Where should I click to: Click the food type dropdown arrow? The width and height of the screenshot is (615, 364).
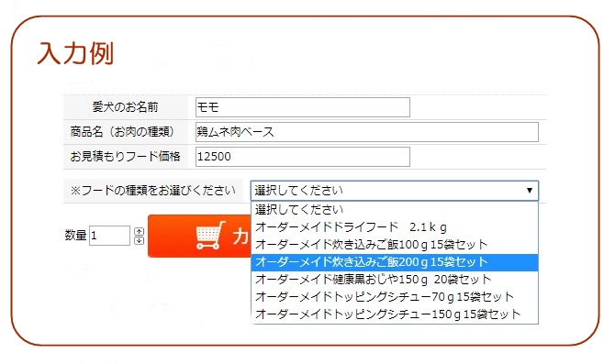[529, 191]
